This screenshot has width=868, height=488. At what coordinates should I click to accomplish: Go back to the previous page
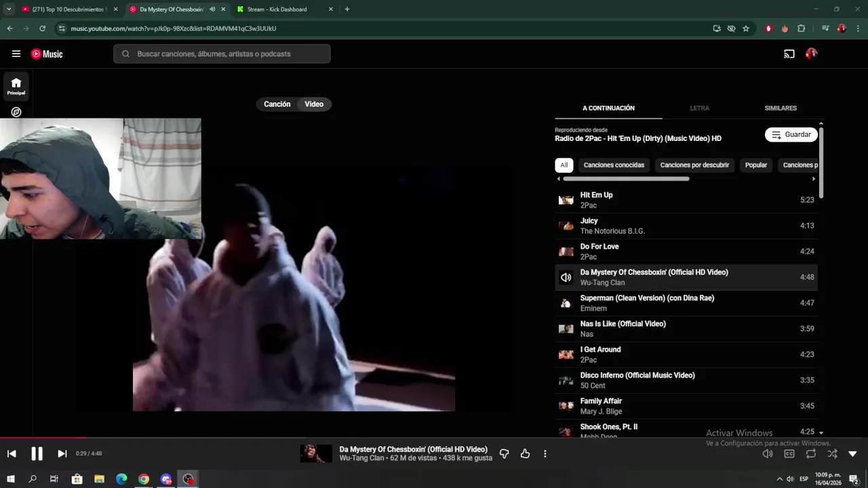[9, 28]
